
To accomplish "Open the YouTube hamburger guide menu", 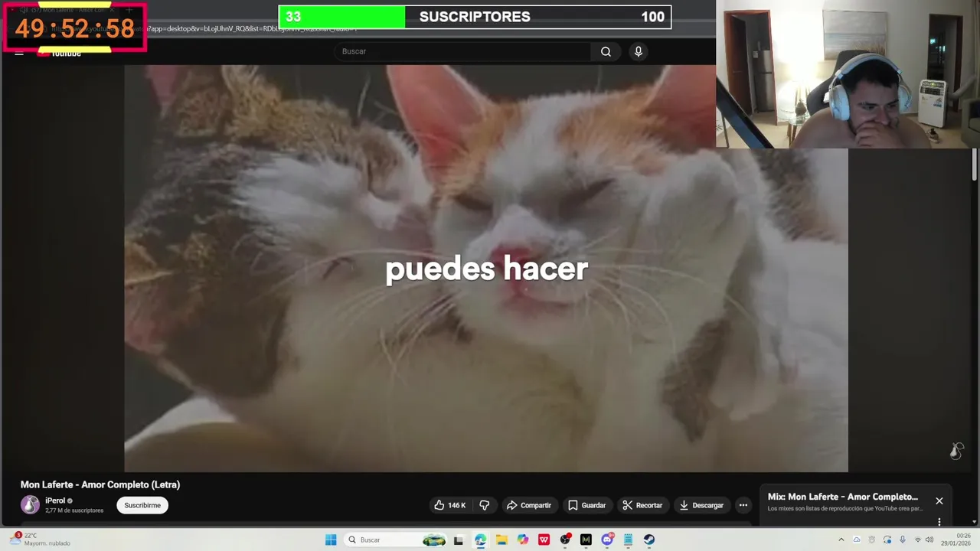I will click(x=19, y=53).
